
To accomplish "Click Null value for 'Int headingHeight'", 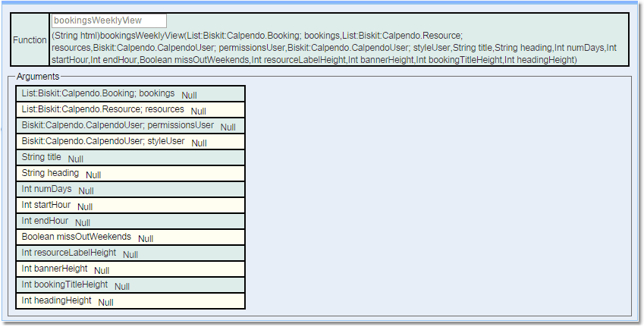I will pyautogui.click(x=105, y=302).
